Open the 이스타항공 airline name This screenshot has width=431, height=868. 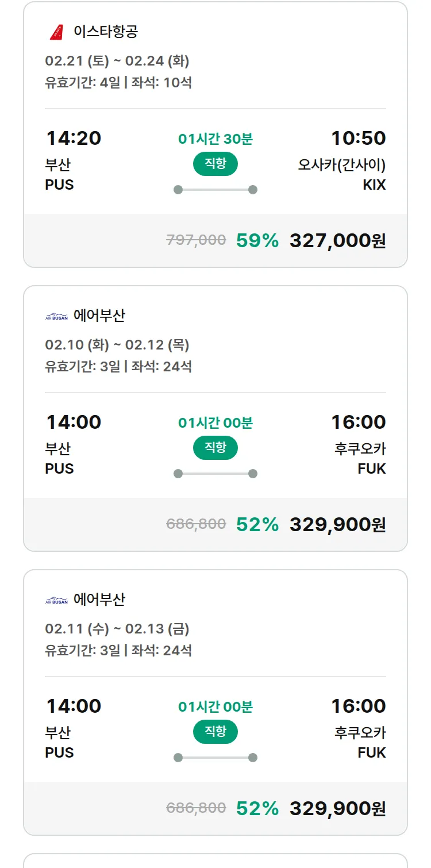(106, 32)
